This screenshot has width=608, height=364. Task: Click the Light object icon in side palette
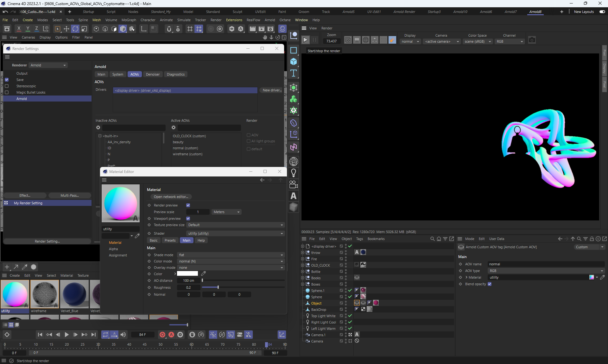pos(294,173)
